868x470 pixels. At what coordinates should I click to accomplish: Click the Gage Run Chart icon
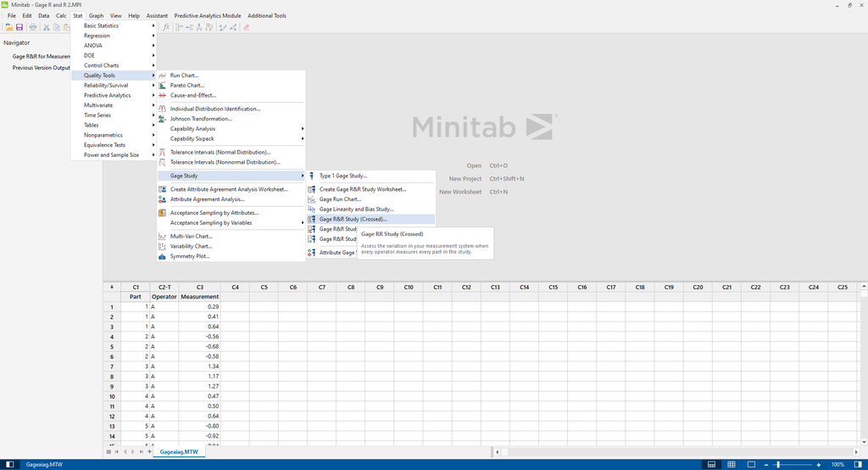click(312, 199)
